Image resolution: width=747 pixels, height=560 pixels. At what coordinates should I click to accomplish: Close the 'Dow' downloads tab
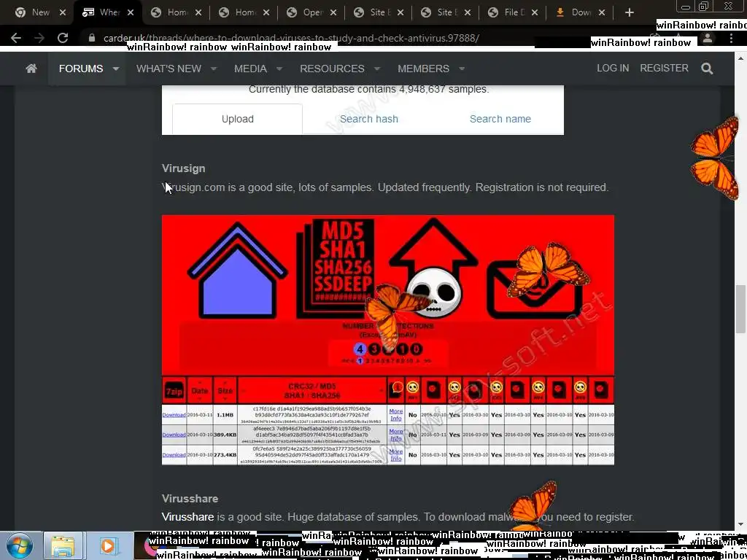[x=602, y=12]
